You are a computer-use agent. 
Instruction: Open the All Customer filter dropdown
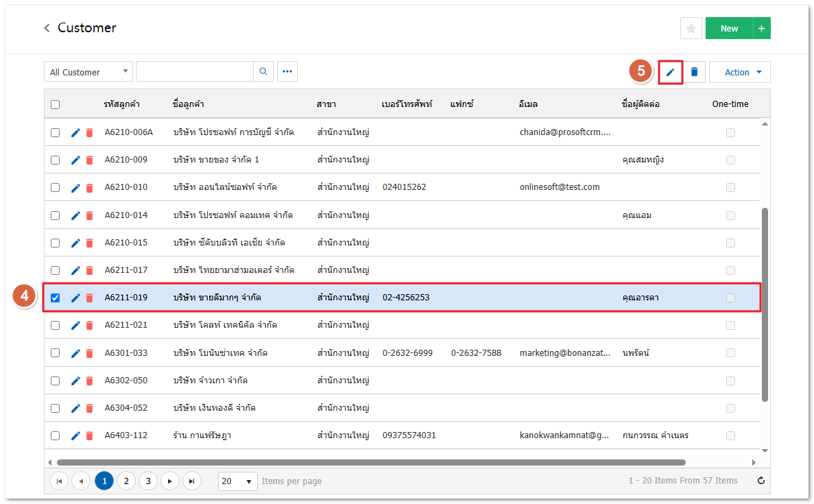[x=88, y=72]
